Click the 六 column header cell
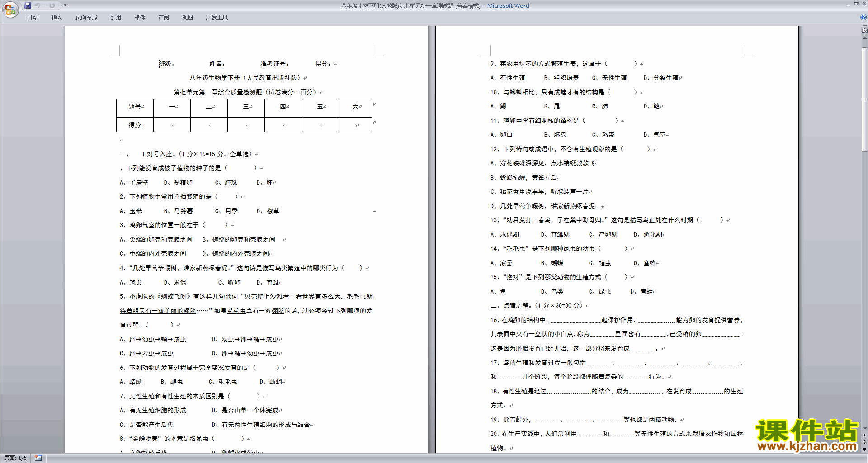Screen dimensions: 868x463 (x=355, y=108)
